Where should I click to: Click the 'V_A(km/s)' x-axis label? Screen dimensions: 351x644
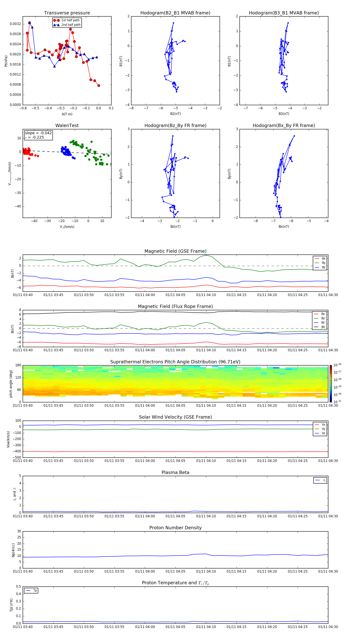[x=67, y=227]
